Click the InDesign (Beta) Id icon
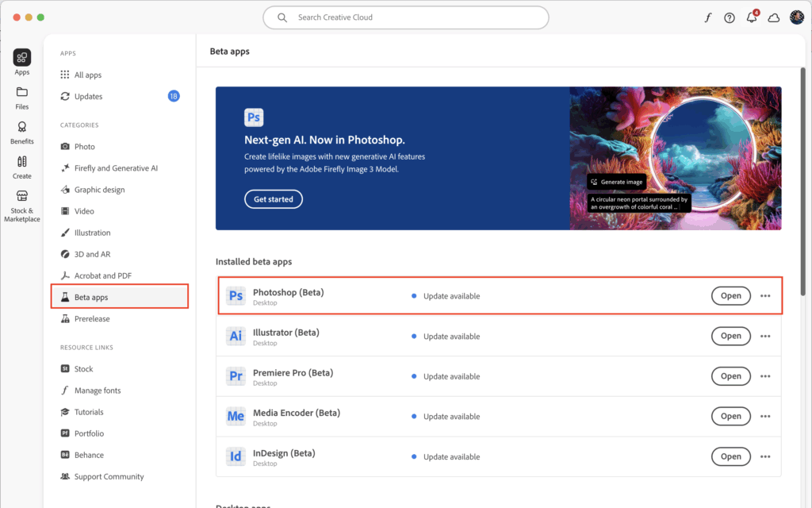Viewport: 812px width, 508px height. 236,456
